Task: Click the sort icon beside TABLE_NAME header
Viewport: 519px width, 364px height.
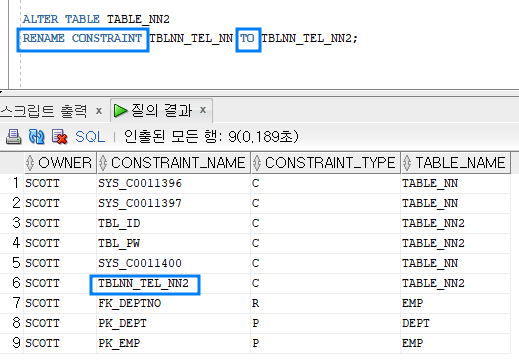Action: tap(407, 163)
